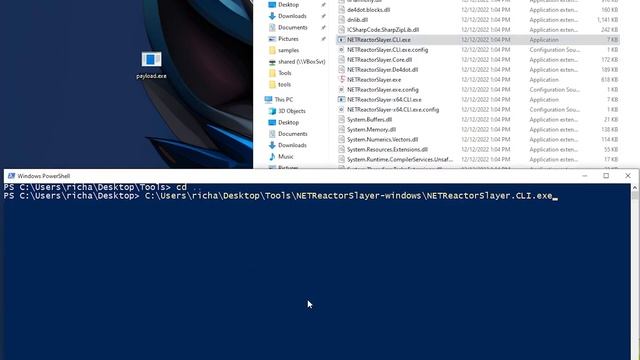
Task: Open the lowercase tools folder in sidebar
Action: coord(284,84)
